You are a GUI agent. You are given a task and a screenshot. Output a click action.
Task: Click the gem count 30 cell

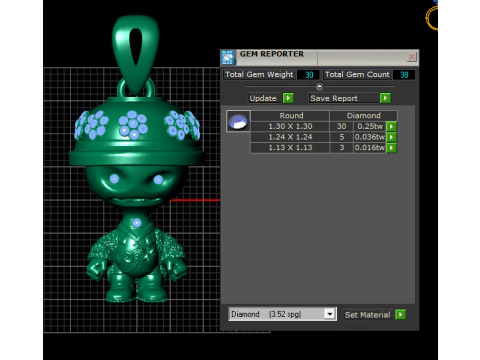click(x=341, y=126)
